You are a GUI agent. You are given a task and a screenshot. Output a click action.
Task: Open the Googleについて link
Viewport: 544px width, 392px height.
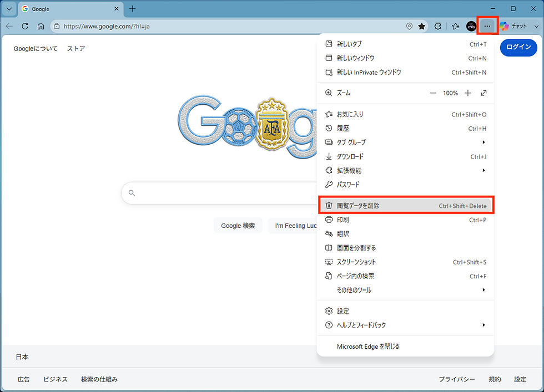click(36, 49)
